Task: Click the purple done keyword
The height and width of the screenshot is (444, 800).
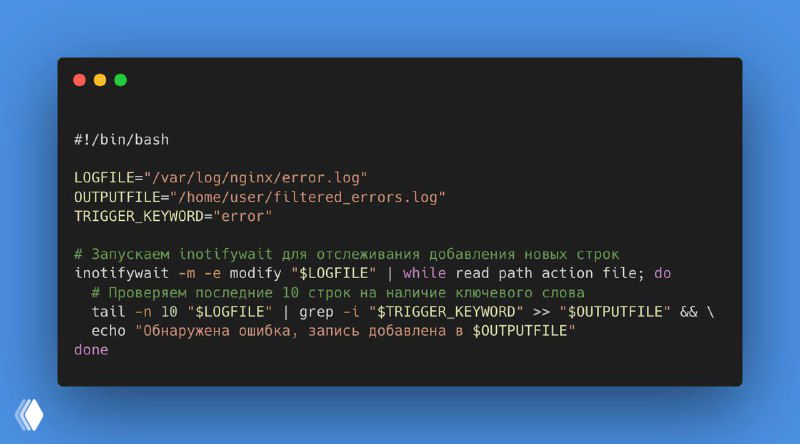Action: pos(91,350)
